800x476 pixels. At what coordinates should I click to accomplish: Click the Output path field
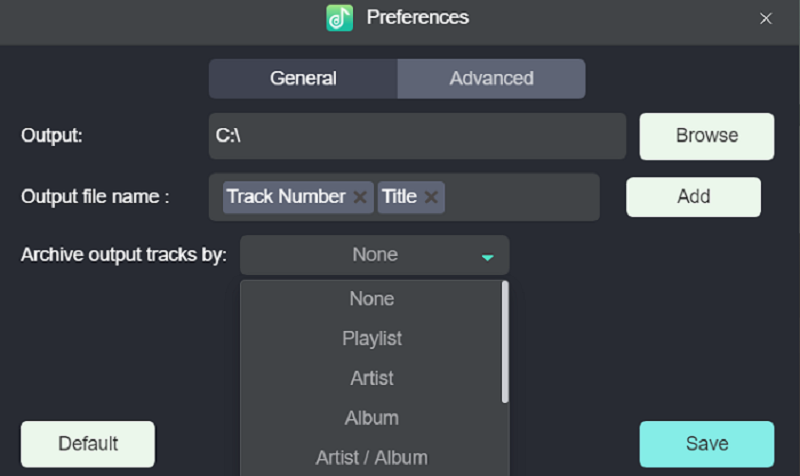417,136
